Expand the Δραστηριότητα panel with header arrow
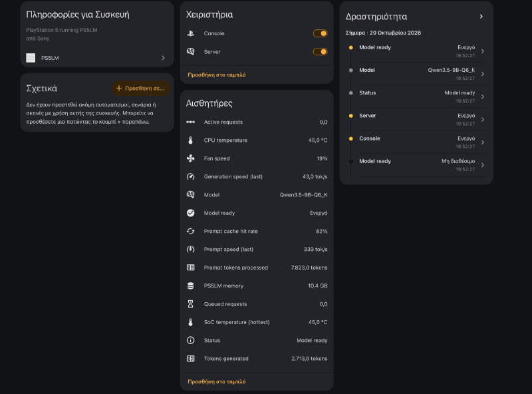 coord(481,16)
